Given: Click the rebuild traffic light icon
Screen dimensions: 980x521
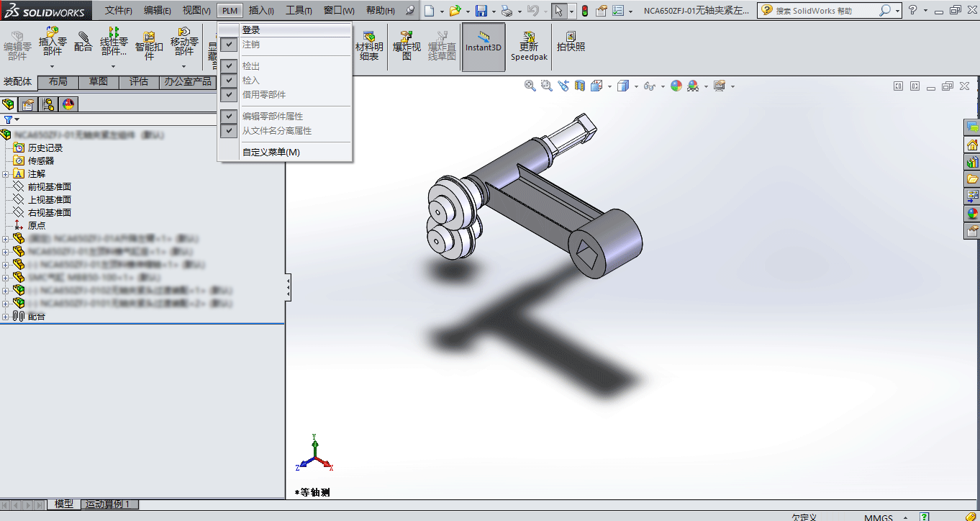Looking at the screenshot, I should [x=584, y=11].
